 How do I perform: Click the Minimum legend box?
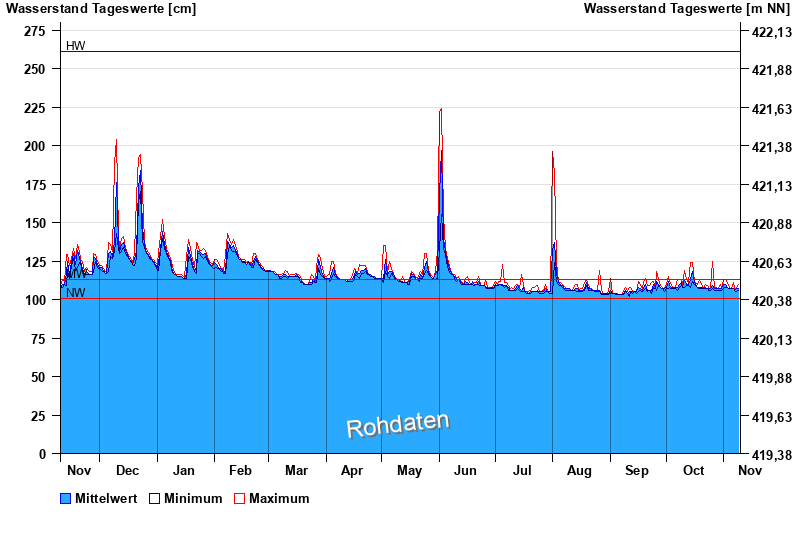click(154, 499)
